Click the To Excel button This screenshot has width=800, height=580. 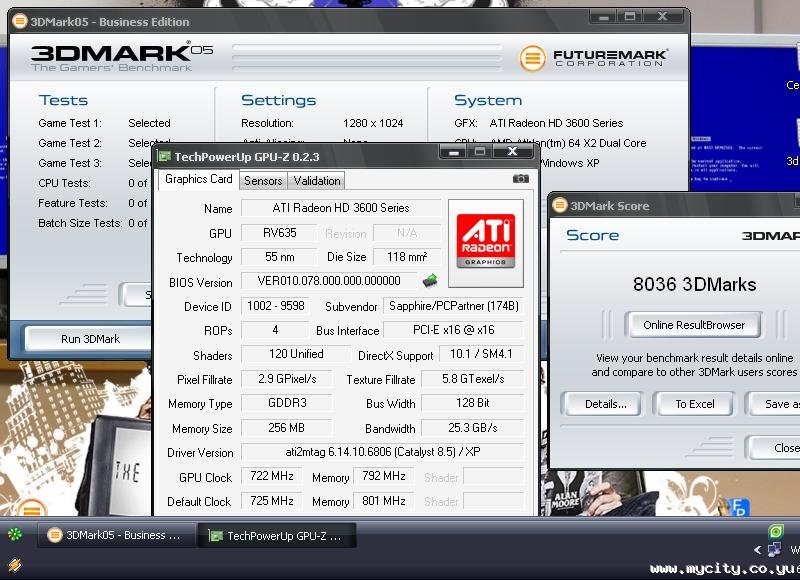(694, 404)
